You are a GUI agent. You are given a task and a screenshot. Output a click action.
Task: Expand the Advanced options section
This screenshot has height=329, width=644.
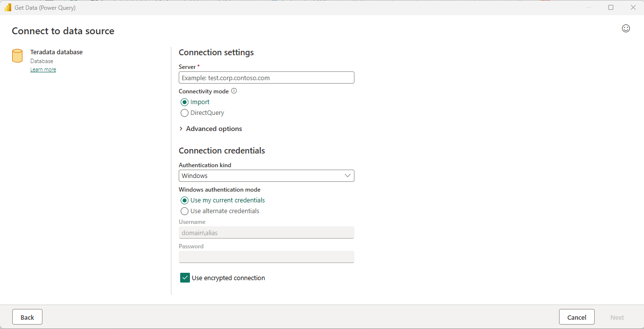pos(210,129)
